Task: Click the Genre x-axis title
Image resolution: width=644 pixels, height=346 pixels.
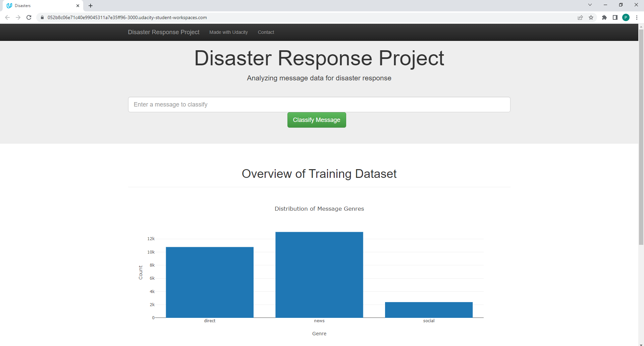Action: click(319, 334)
